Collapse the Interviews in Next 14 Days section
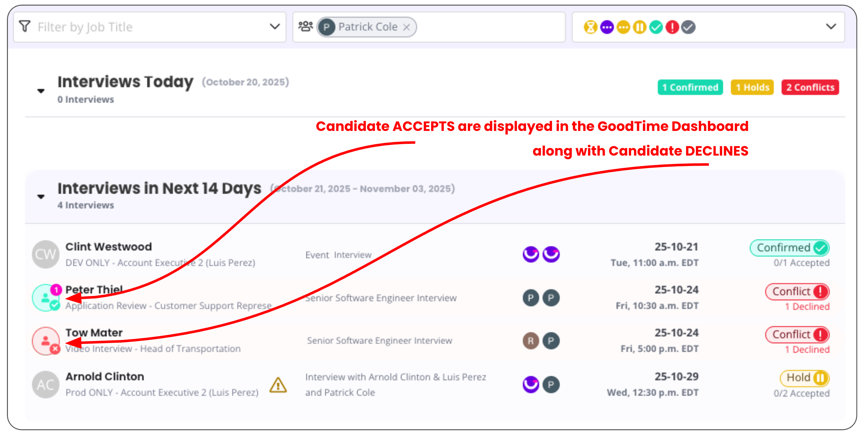This screenshot has width=868, height=437. (x=41, y=196)
